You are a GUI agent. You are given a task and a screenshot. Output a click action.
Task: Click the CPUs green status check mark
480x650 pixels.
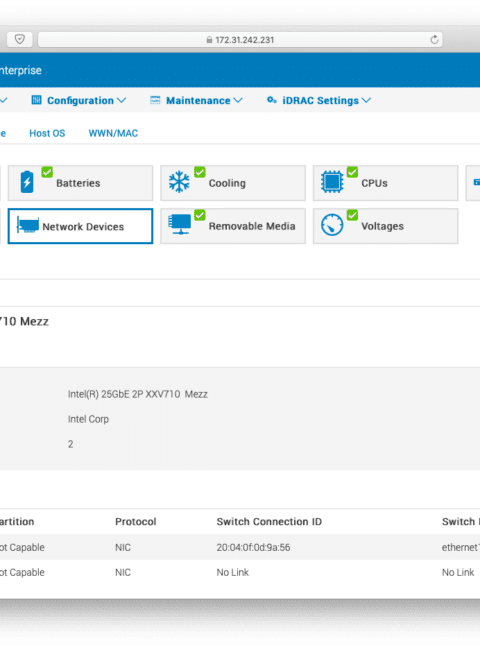coord(352,172)
